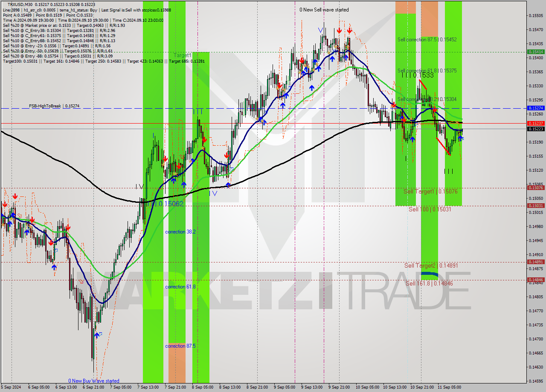Screen dimensions: 546x392
Task: Click the '11 Sep 05:00' time axis label
Action: click(x=449, y=387)
